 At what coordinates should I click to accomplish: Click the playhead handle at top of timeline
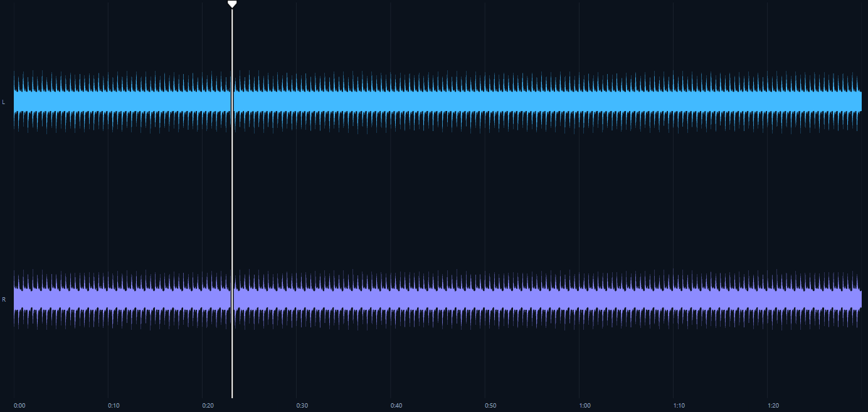pos(232,4)
